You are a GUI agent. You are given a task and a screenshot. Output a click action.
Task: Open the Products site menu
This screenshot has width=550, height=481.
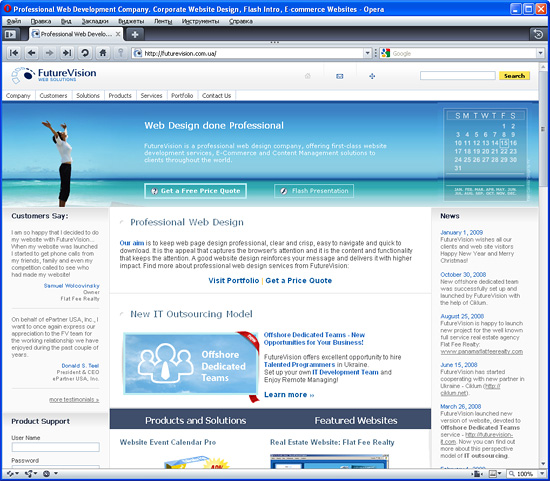pyautogui.click(x=120, y=95)
